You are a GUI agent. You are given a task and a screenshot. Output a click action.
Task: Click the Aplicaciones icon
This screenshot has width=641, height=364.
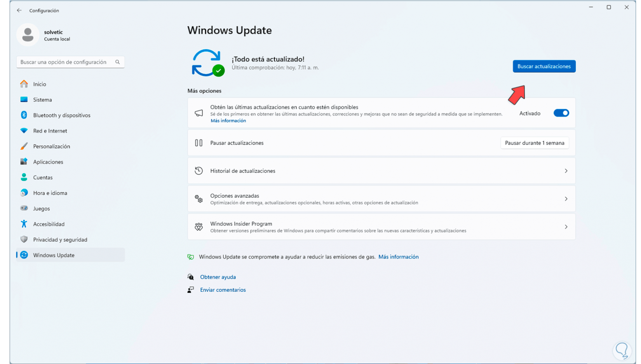coord(24,162)
